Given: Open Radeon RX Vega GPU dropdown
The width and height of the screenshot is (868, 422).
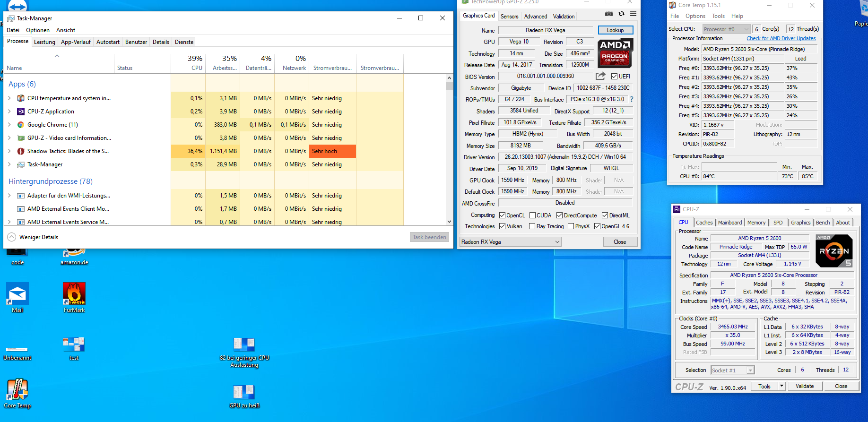Looking at the screenshot, I should click(511, 242).
